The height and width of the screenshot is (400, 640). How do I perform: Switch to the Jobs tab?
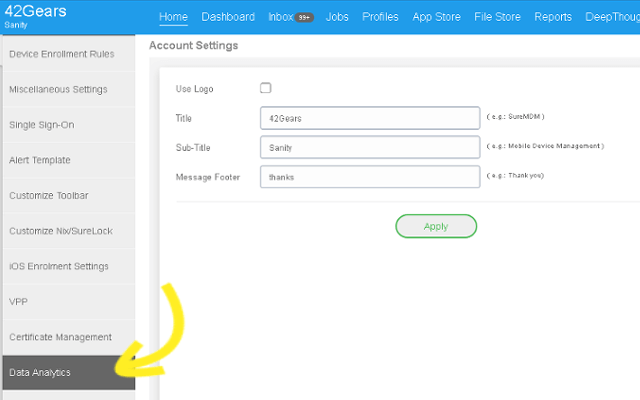point(337,17)
